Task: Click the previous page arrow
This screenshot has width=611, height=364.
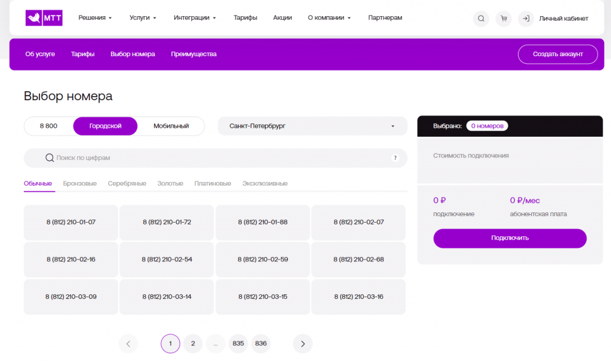Action: pos(128,344)
